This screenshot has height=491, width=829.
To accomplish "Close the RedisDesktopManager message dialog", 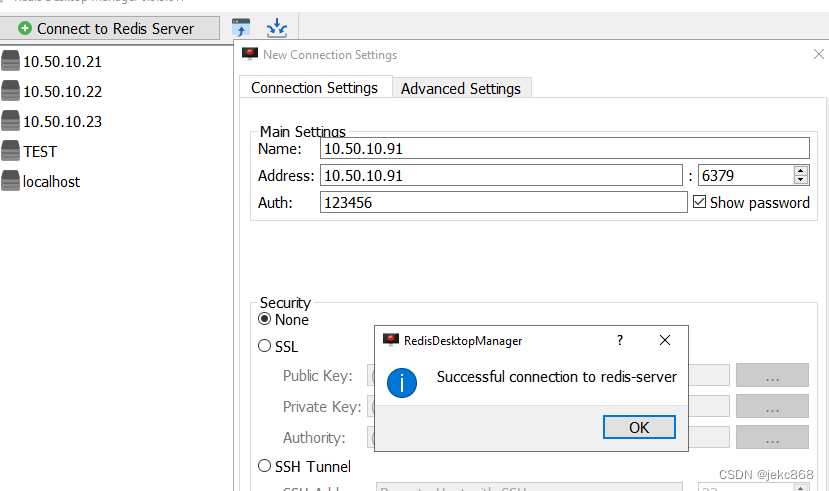I will (x=665, y=340).
